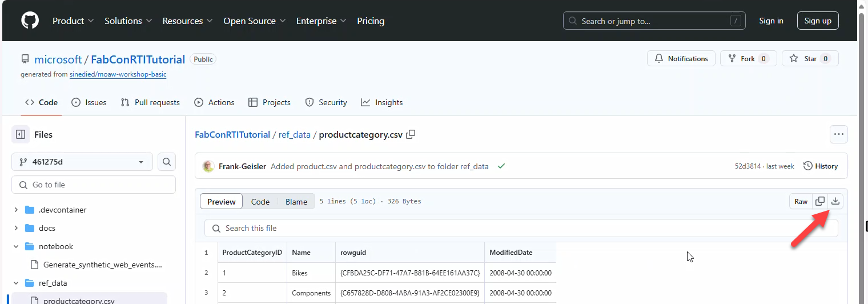Viewport: 868px width, 304px height.
Task: Click FabConRTITutorial in the breadcrumb path
Action: pyautogui.click(x=232, y=135)
